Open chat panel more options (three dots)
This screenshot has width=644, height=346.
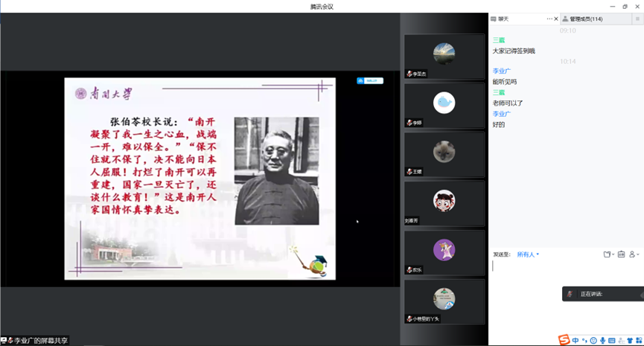coord(549,19)
